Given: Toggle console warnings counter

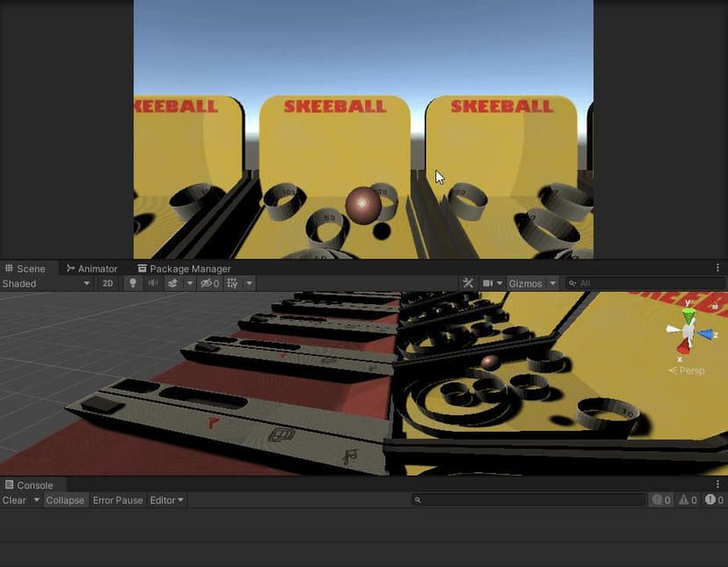Looking at the screenshot, I should (688, 499).
